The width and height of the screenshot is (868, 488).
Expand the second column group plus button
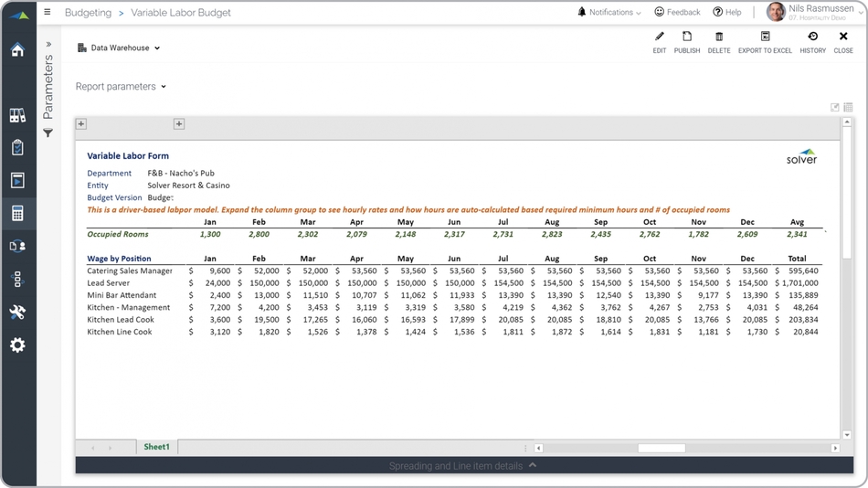coord(179,124)
